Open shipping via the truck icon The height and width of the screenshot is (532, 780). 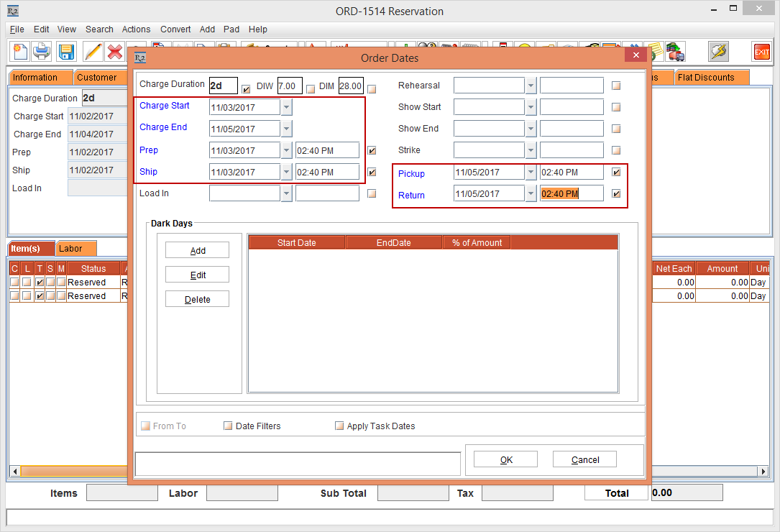tap(674, 51)
